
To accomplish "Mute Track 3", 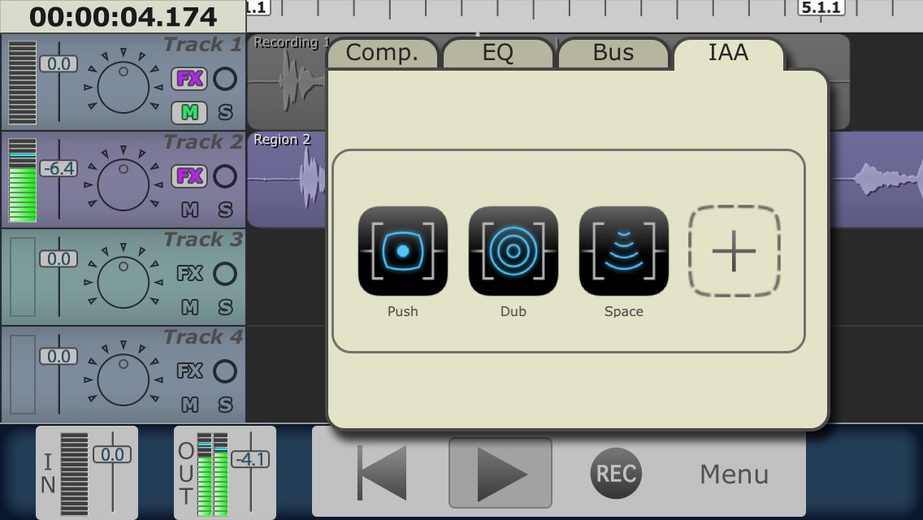I will point(190,307).
